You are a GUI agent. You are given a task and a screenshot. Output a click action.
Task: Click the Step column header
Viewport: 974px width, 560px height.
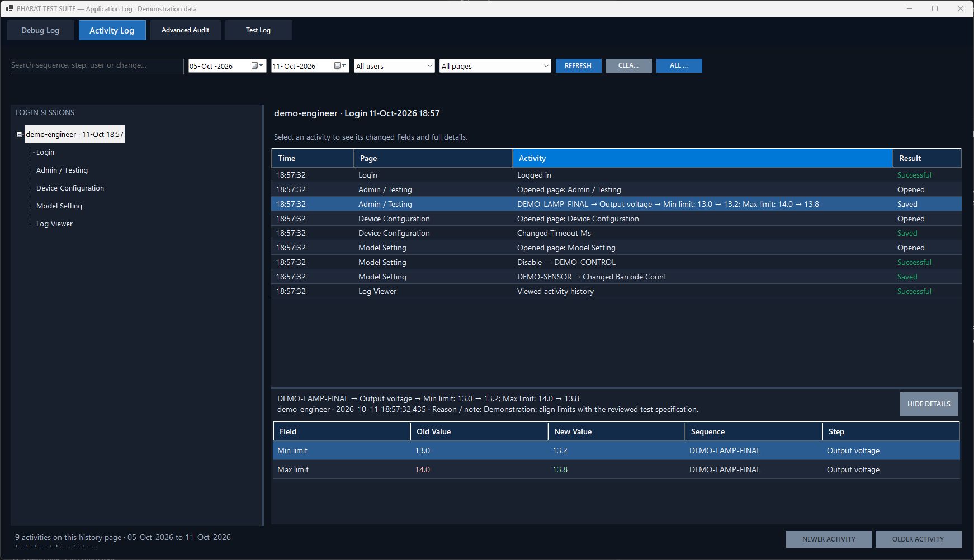coord(891,431)
